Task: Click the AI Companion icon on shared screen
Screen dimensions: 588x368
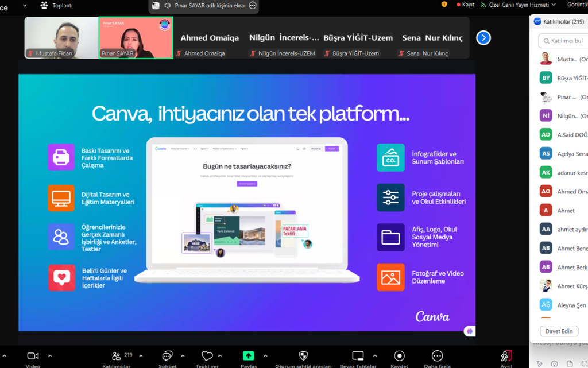Action: 470,331
